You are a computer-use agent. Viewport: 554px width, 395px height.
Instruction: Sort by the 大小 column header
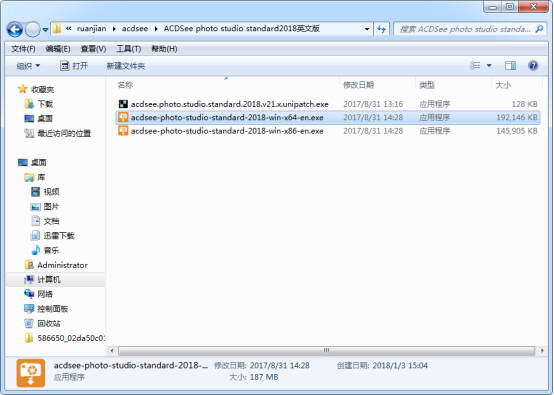click(503, 85)
